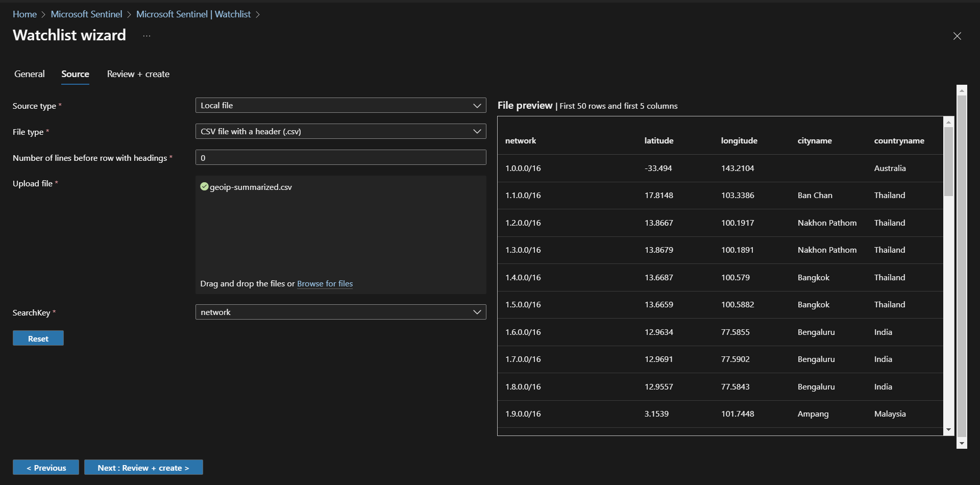The image size is (980, 485).
Task: Open the SearchKey dropdown
Action: click(x=340, y=312)
